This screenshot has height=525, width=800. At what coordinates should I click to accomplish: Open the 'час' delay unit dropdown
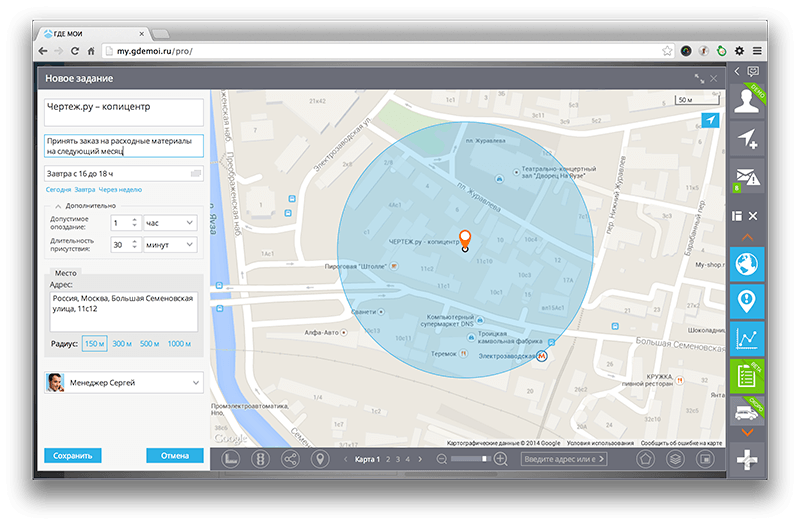pos(170,223)
